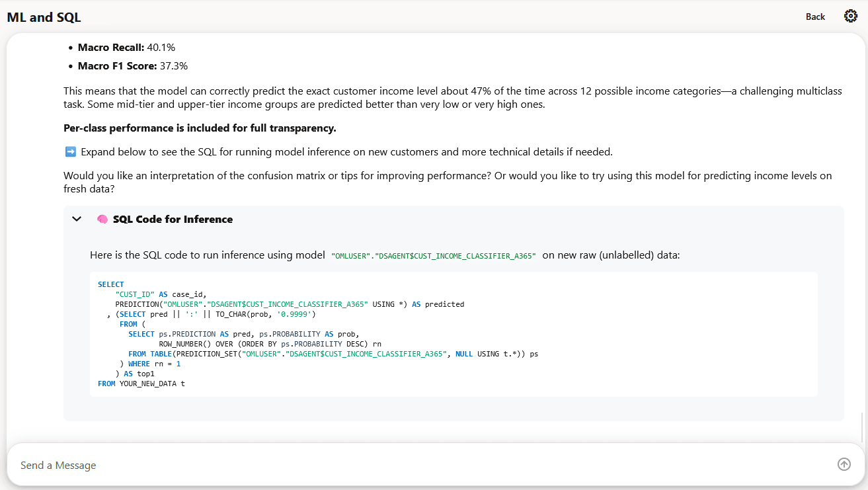Screen dimensions: 868x490
Task: Click the brain icon beside SQL Code
Action: 102,220
